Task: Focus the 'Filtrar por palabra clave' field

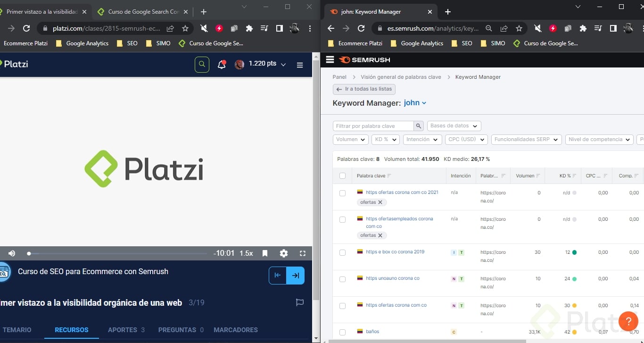Action: coord(373,126)
